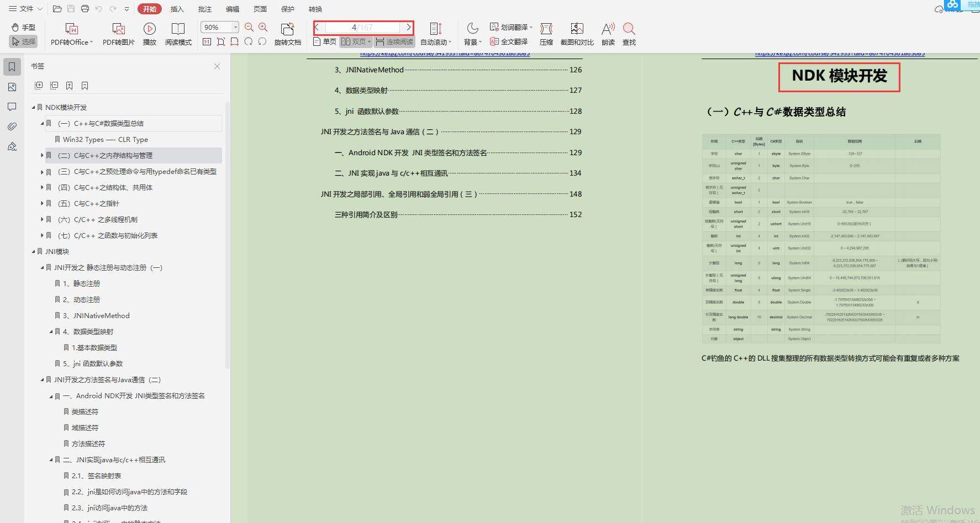Close the 书签 bookmark panel
The image size is (980, 523).
point(217,66)
